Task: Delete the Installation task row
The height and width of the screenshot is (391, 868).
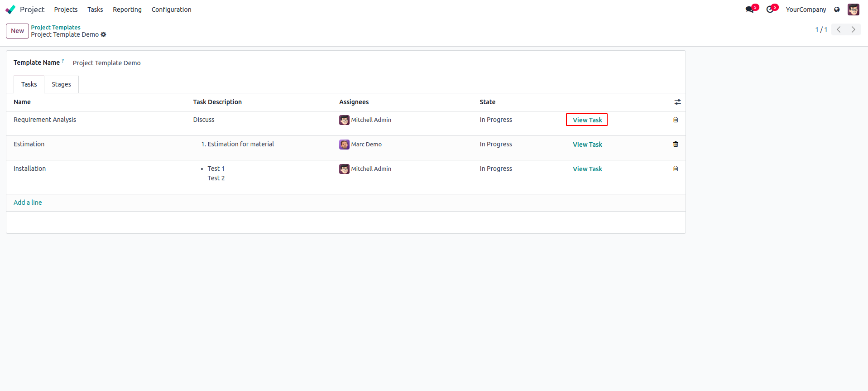Action: pos(676,169)
